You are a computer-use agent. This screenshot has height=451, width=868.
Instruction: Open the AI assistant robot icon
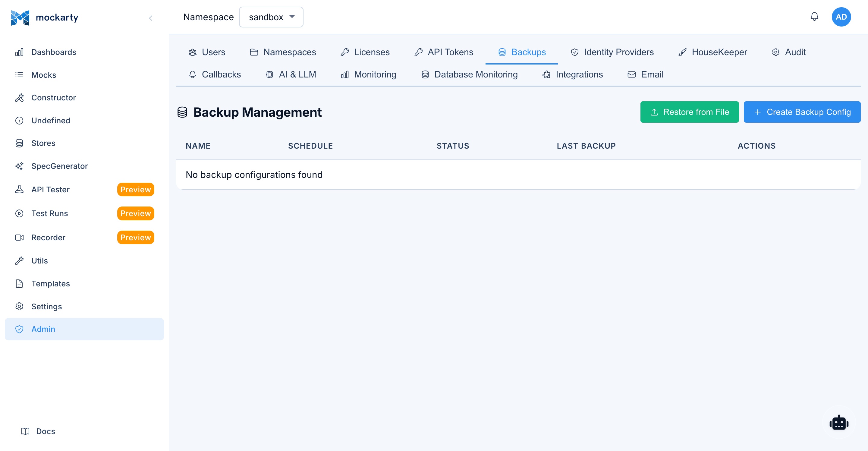point(839,423)
